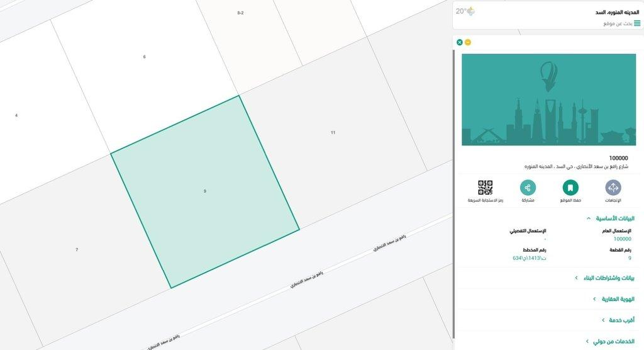Image resolution: width=644 pixels, height=350 pixels.
Task: Click the plan number link ت\1413\ج\634
Action: click(x=529, y=258)
